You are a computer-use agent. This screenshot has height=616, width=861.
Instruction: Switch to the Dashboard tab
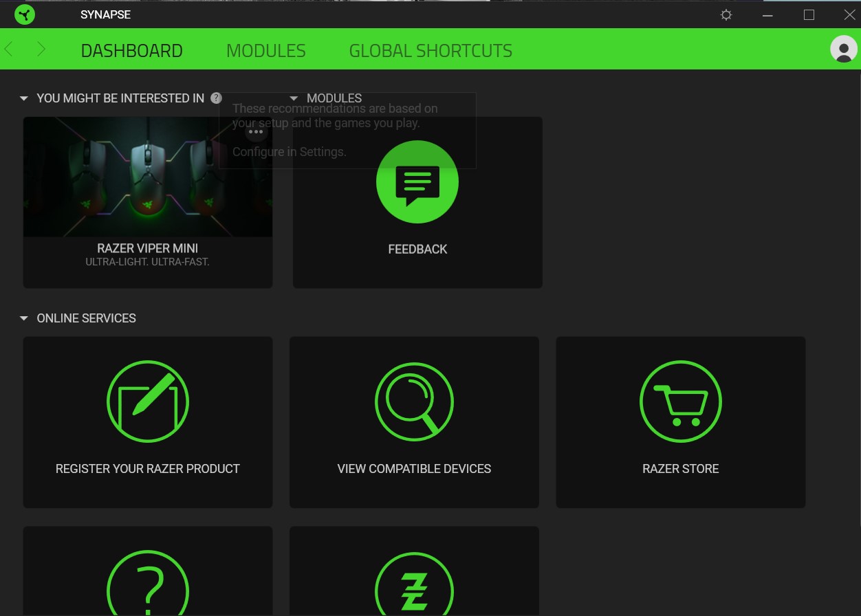point(132,51)
